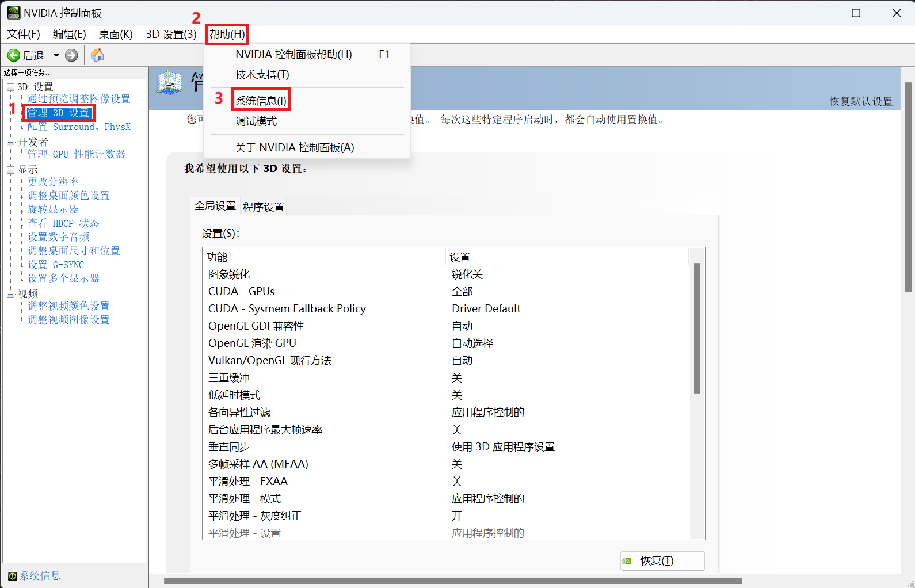The width and height of the screenshot is (915, 588).
Task: Click the 帮助(H) menu
Action: (x=227, y=35)
